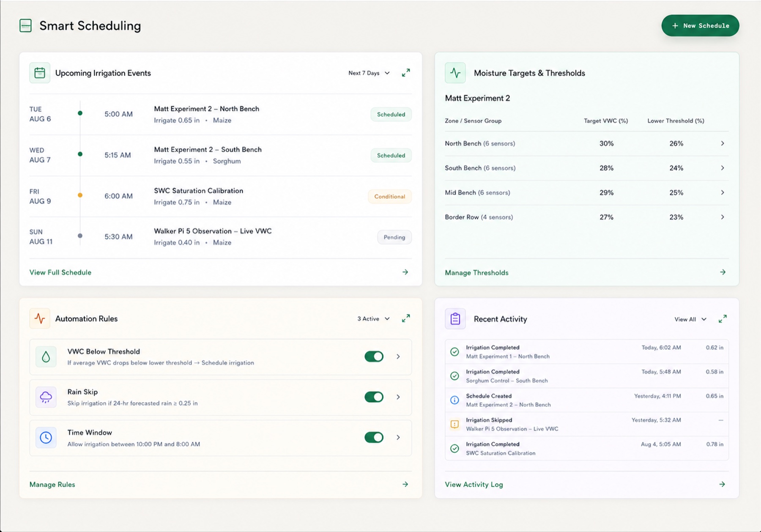
Task: Click the orange timeline dot for Aug 9
Action: pyautogui.click(x=80, y=195)
